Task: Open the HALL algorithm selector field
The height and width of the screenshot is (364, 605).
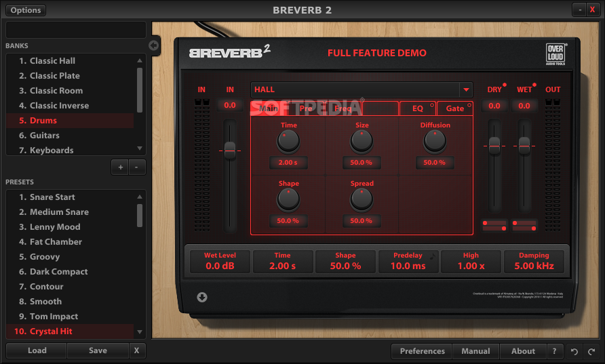Action: (x=362, y=90)
